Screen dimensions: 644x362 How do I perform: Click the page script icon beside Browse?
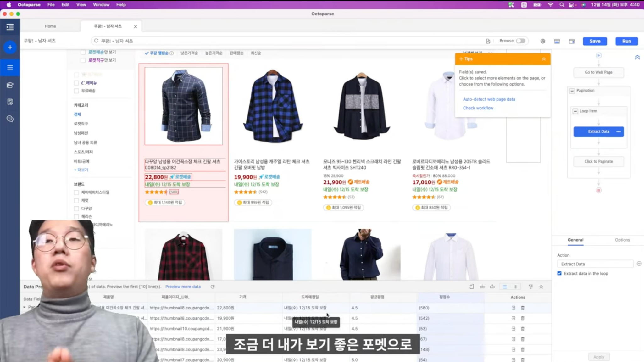click(488, 41)
